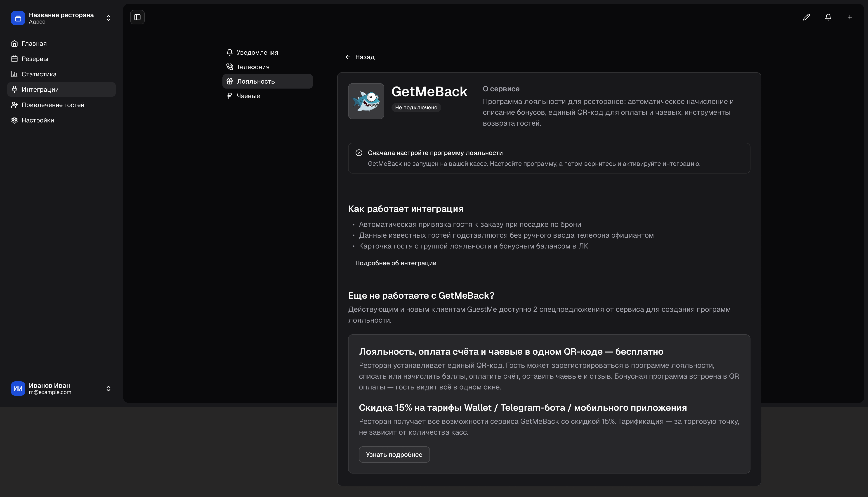Screen dimensions: 868x497
Task: Click the bell icon beside Уведомления
Action: pyautogui.click(x=229, y=53)
